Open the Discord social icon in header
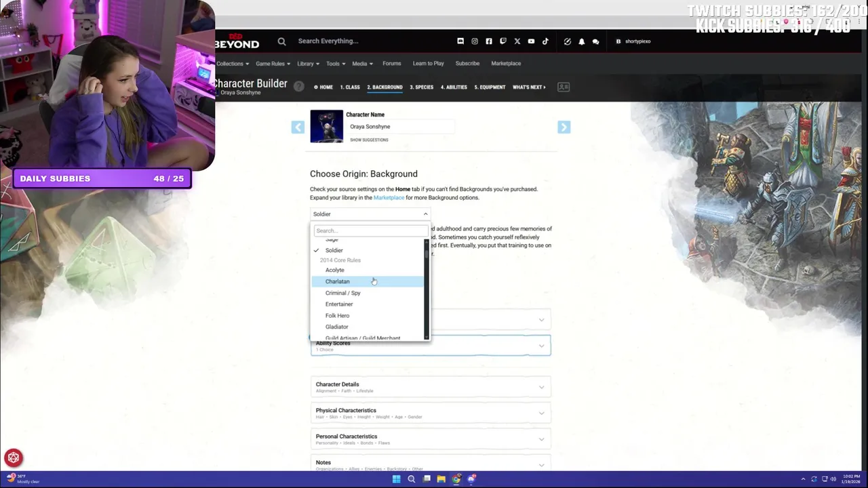Image resolution: width=868 pixels, height=488 pixels. tap(460, 41)
